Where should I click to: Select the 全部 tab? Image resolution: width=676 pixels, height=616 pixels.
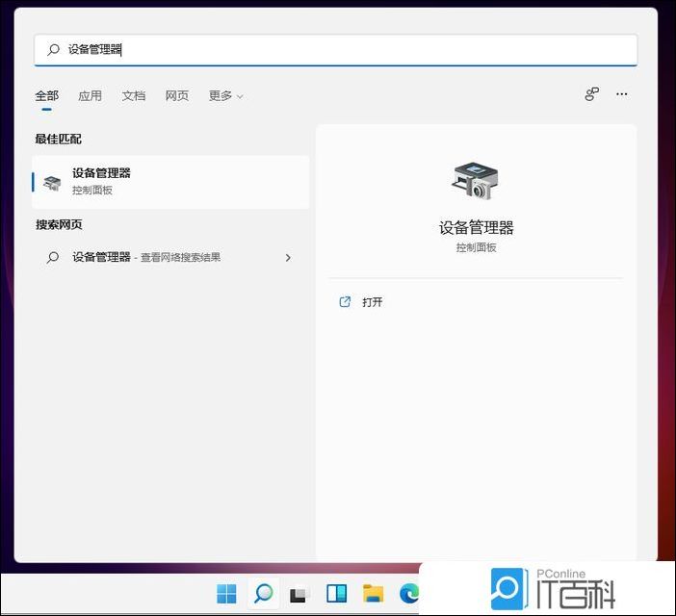pyautogui.click(x=46, y=96)
